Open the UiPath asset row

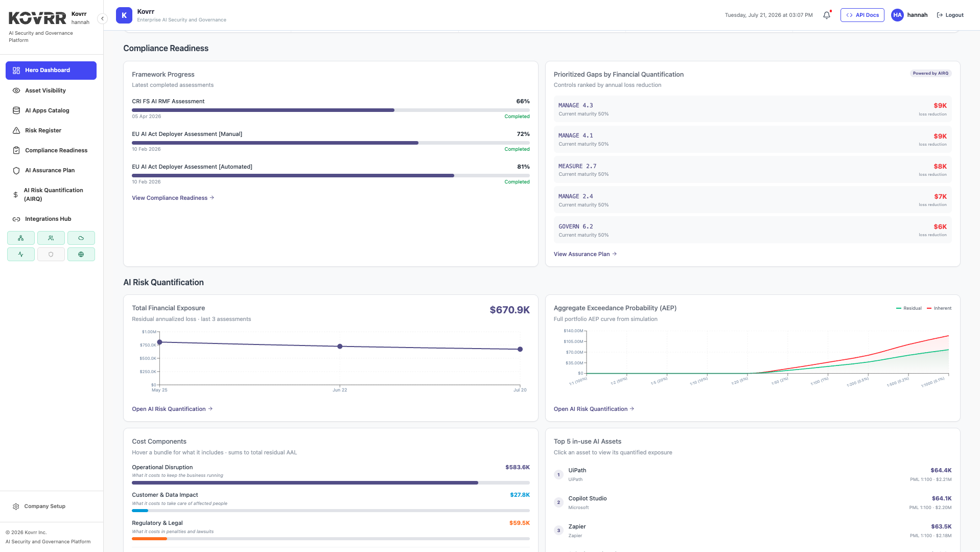(x=753, y=474)
